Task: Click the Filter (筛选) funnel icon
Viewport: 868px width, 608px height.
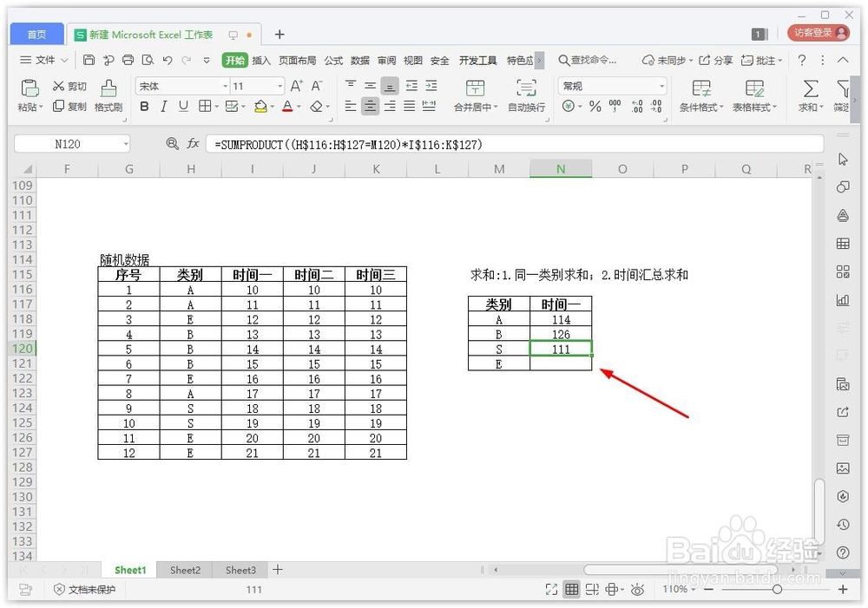Action: [x=842, y=88]
